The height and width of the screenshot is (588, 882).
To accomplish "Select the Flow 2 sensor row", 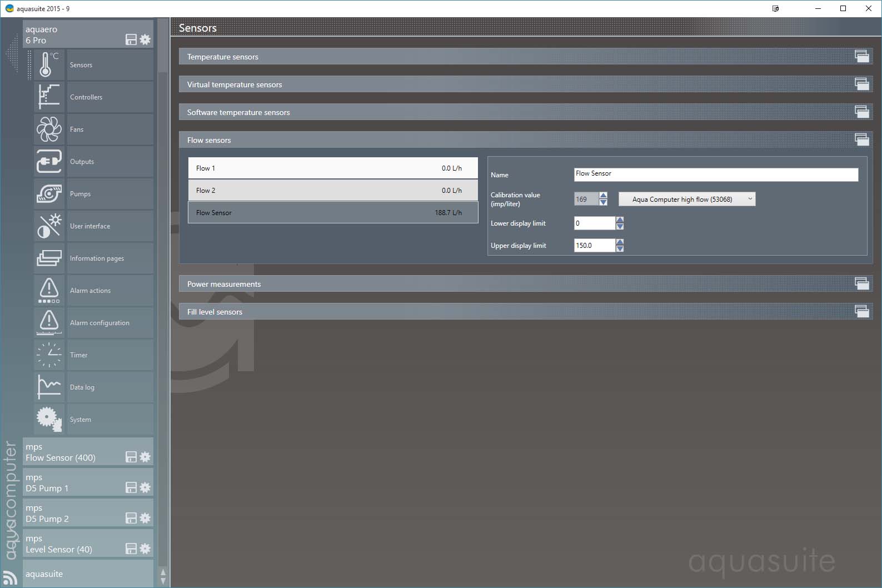I will pos(332,190).
